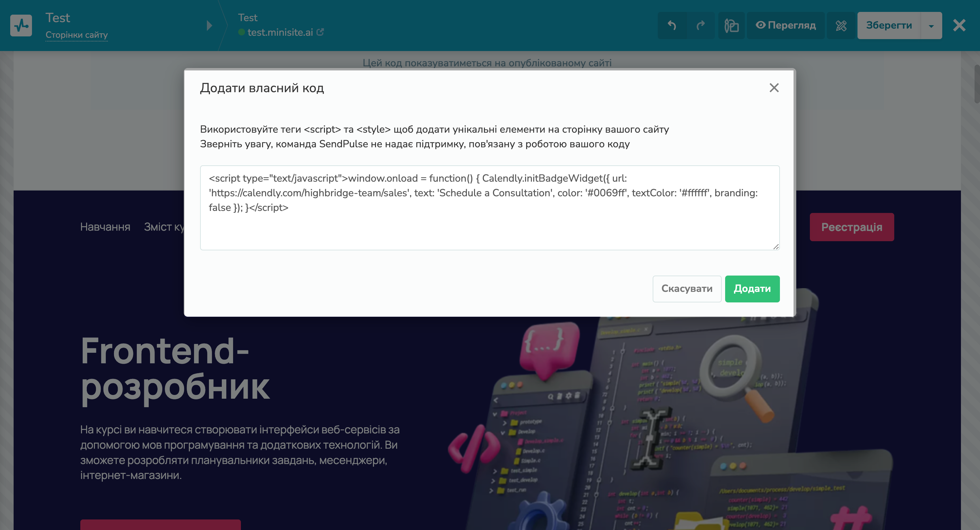980x530 pixels.
Task: Click the Реєстрація button on page
Action: coord(851,227)
